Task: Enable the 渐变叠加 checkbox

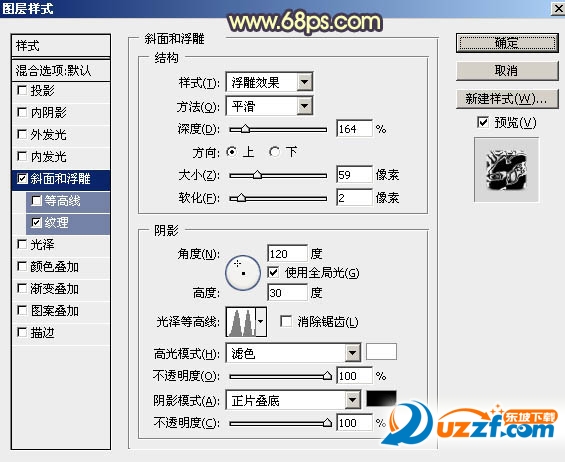Action: coord(22,288)
